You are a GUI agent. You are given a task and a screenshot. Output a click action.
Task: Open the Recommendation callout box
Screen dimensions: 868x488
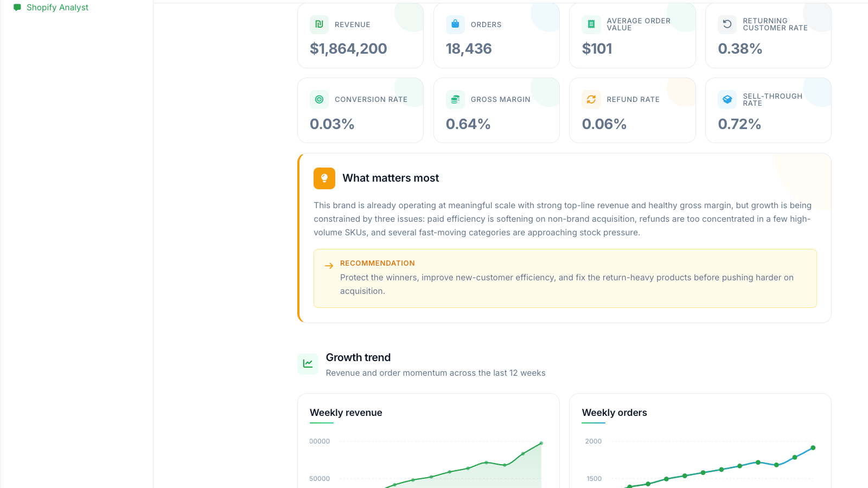coord(565,279)
